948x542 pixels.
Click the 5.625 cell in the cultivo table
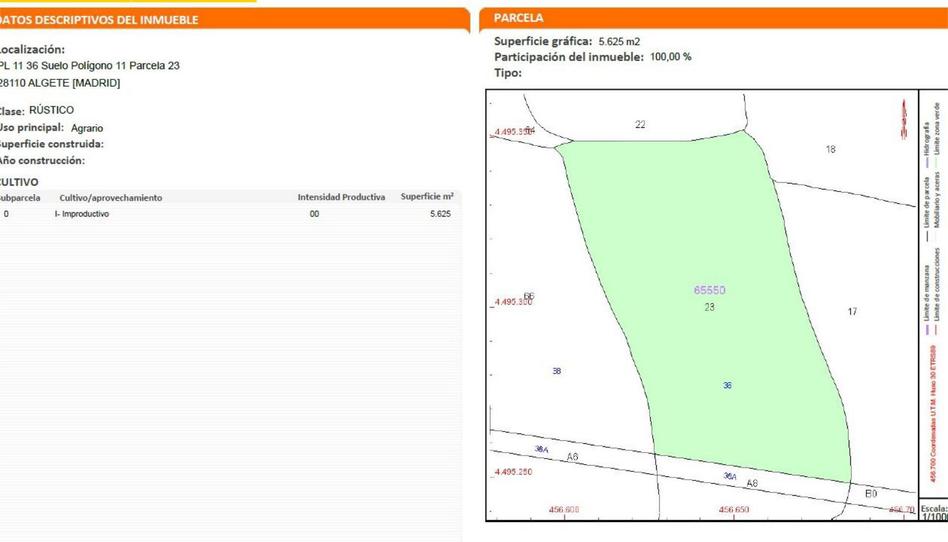click(x=440, y=214)
